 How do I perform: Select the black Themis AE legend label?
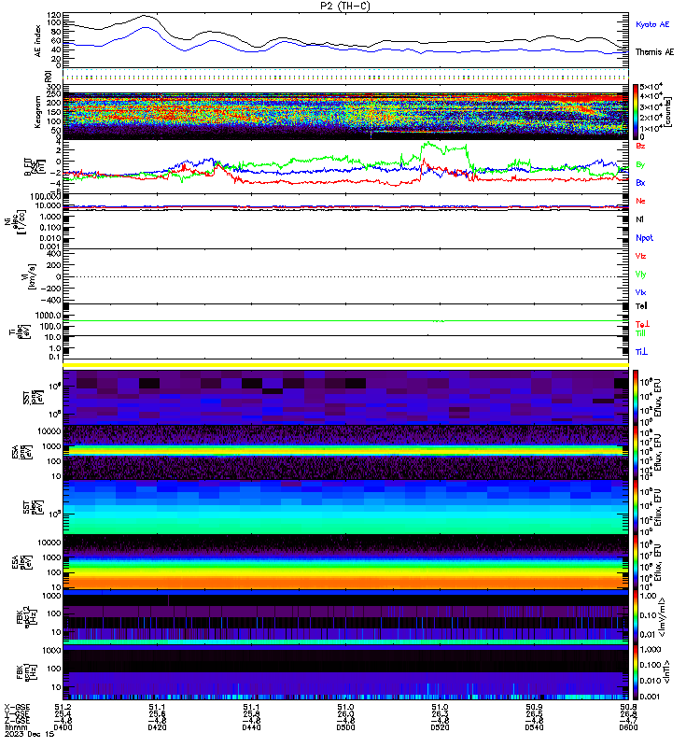pos(655,52)
